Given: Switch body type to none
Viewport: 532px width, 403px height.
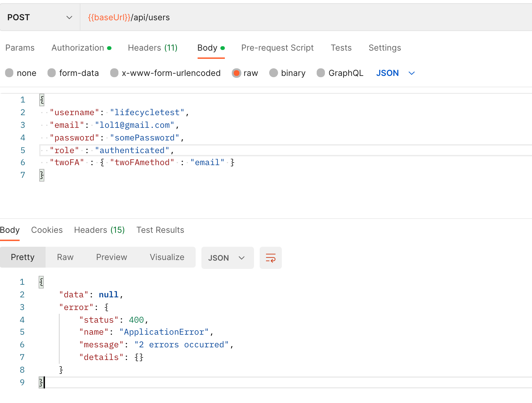Looking at the screenshot, I should pos(20,73).
